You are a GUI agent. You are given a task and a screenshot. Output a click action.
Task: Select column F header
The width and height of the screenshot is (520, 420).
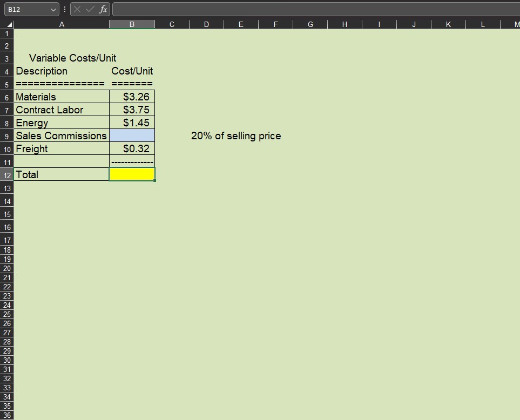point(275,24)
